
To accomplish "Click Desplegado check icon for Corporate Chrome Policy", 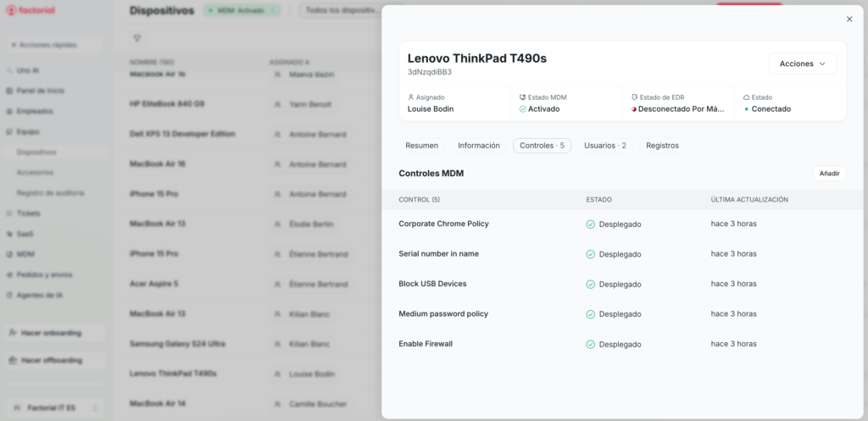I will [590, 224].
